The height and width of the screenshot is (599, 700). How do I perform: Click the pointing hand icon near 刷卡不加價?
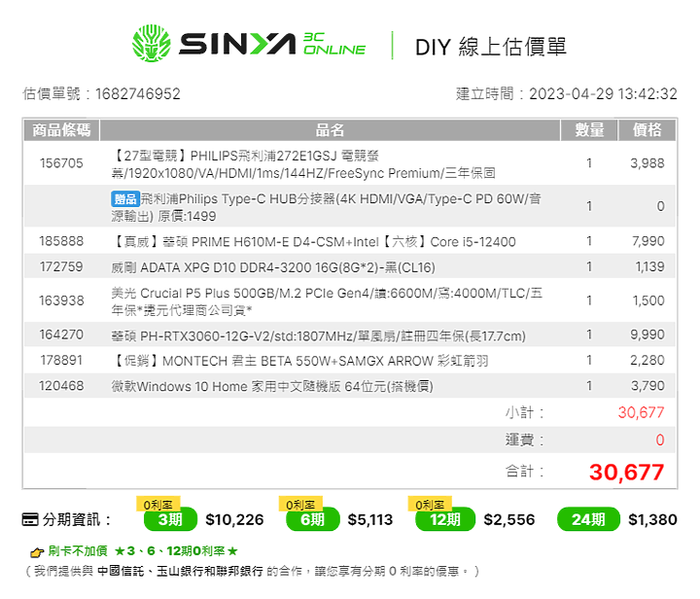tap(37, 552)
